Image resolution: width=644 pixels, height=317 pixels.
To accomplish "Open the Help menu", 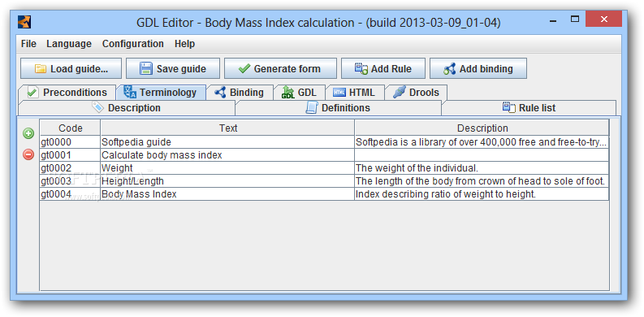I will tap(185, 44).
